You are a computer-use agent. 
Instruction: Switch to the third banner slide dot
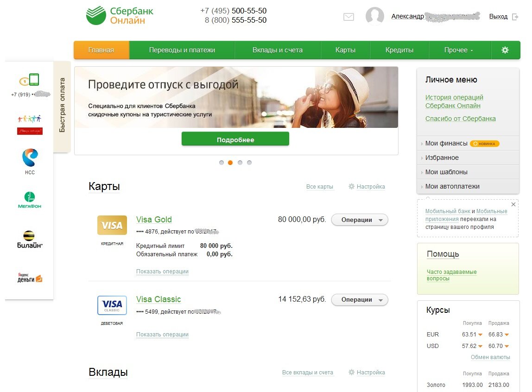click(x=240, y=163)
